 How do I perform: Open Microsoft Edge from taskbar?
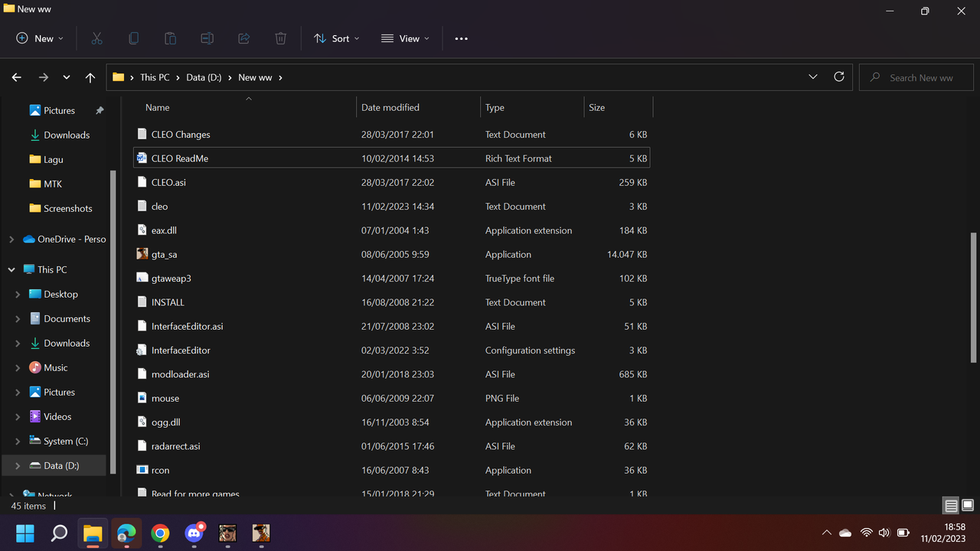pos(126,533)
